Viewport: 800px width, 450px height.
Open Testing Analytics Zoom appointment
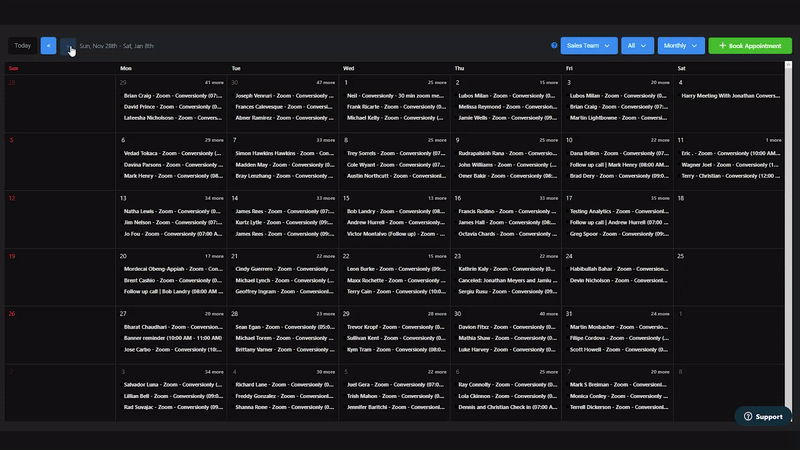[x=618, y=211]
